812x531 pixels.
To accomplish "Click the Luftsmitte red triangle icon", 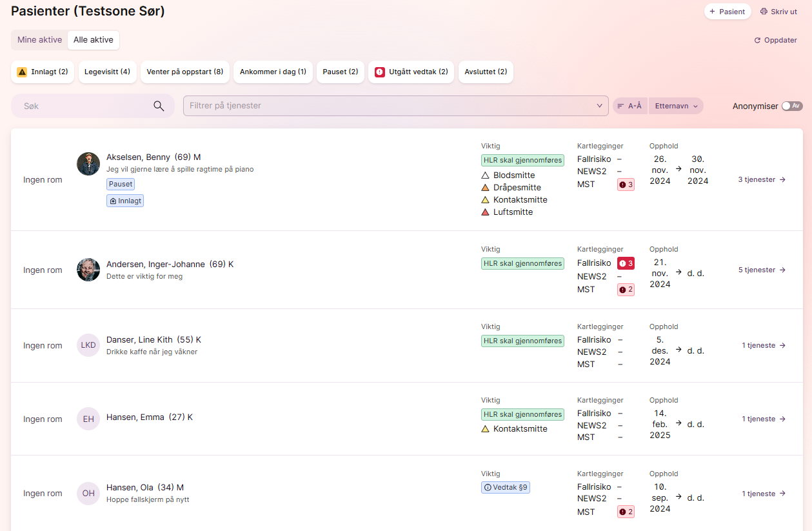I will [x=486, y=212].
